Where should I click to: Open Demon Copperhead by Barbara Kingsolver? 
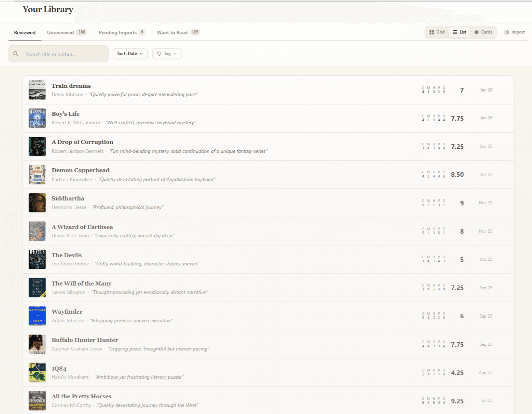(x=80, y=170)
